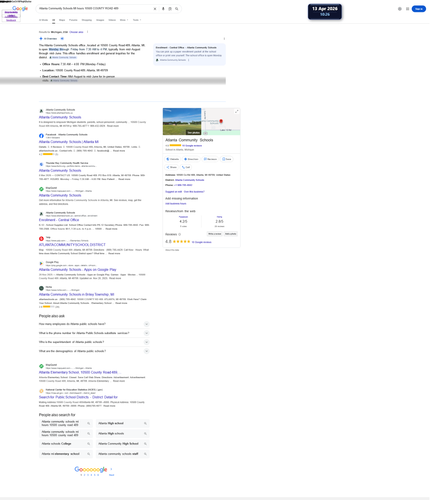Expand question about how many employees
Image resolution: width=432 pixels, height=500 pixels.
pyautogui.click(x=94, y=324)
